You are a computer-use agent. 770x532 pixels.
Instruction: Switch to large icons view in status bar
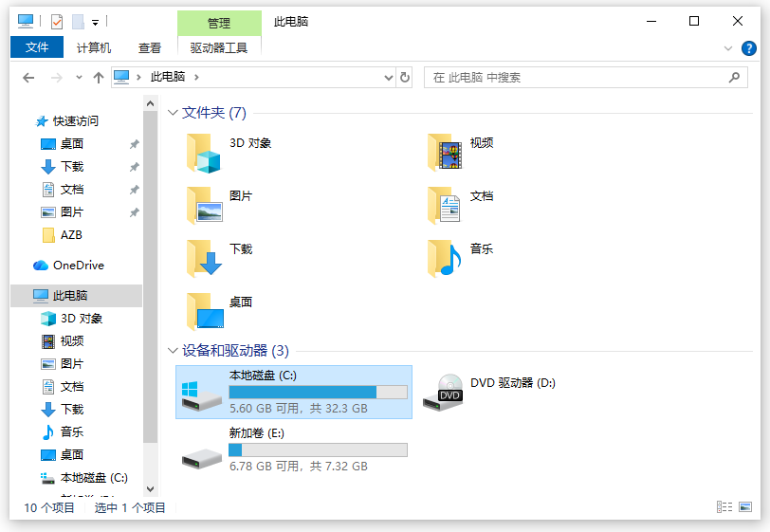[745, 506]
